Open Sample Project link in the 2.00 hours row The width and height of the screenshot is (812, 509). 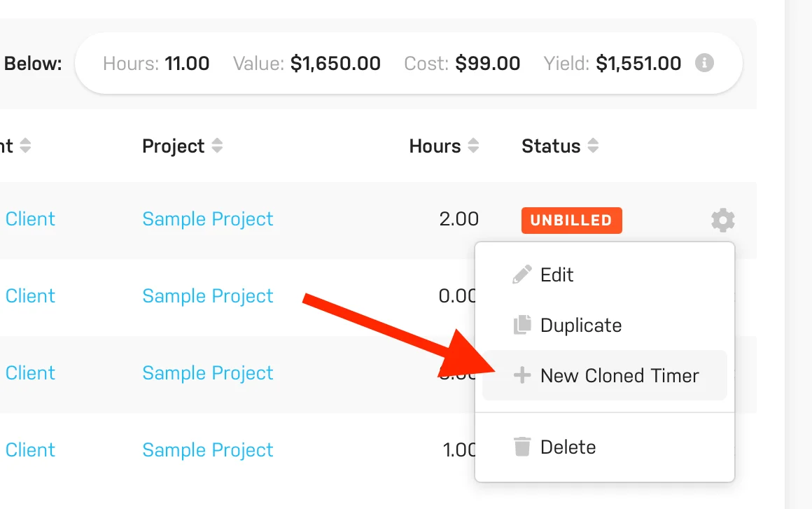click(208, 219)
